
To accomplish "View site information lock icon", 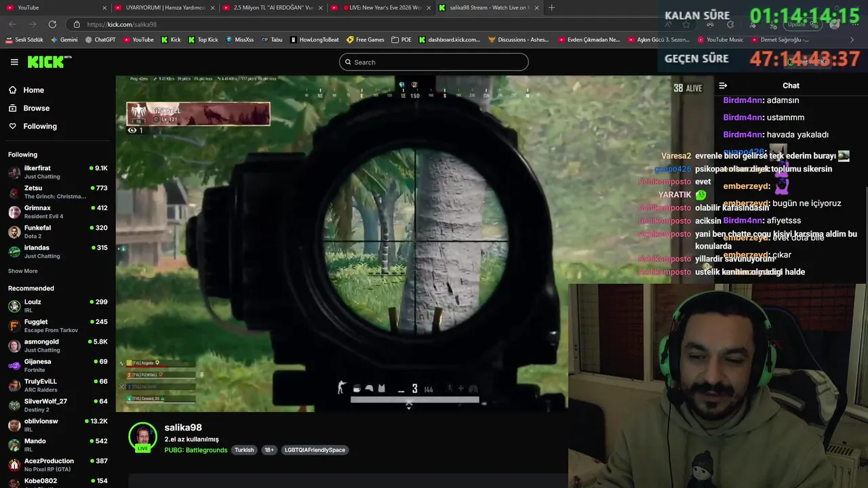I will [x=77, y=24].
